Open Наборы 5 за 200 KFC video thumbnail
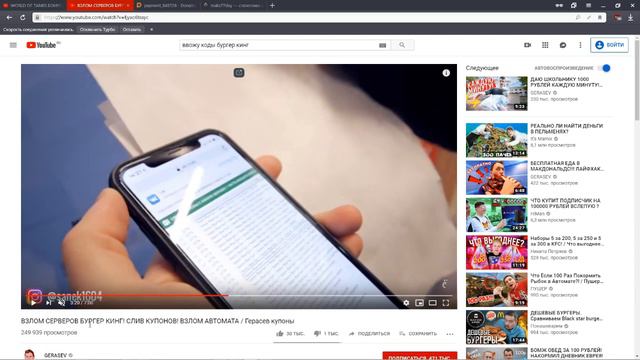 pos(497,252)
